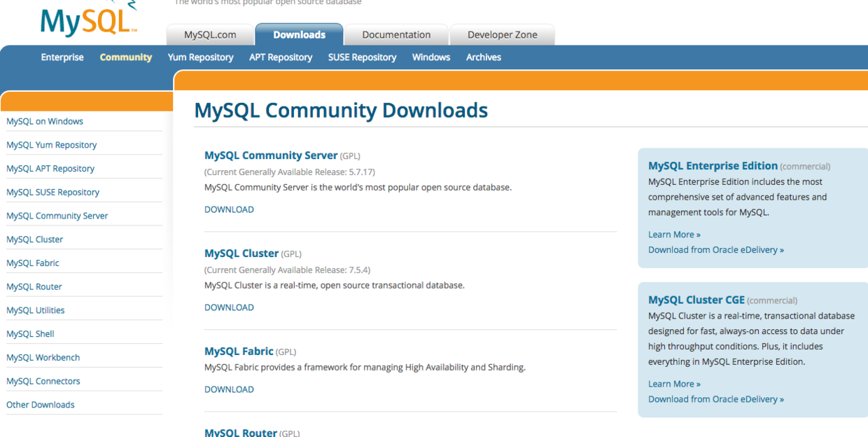The height and width of the screenshot is (437, 868).
Task: Click the MySQL Community Server heading link
Action: [x=271, y=155]
